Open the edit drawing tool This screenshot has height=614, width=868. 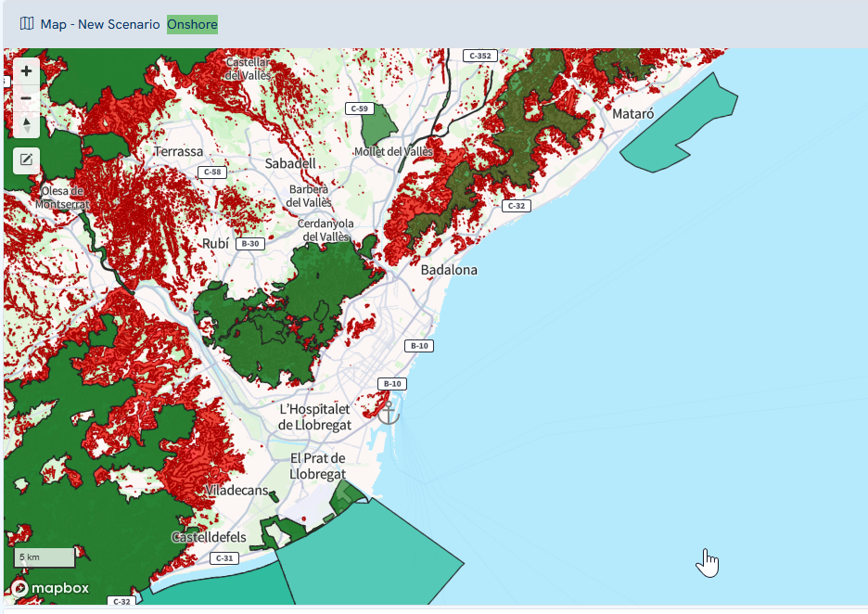[26, 160]
